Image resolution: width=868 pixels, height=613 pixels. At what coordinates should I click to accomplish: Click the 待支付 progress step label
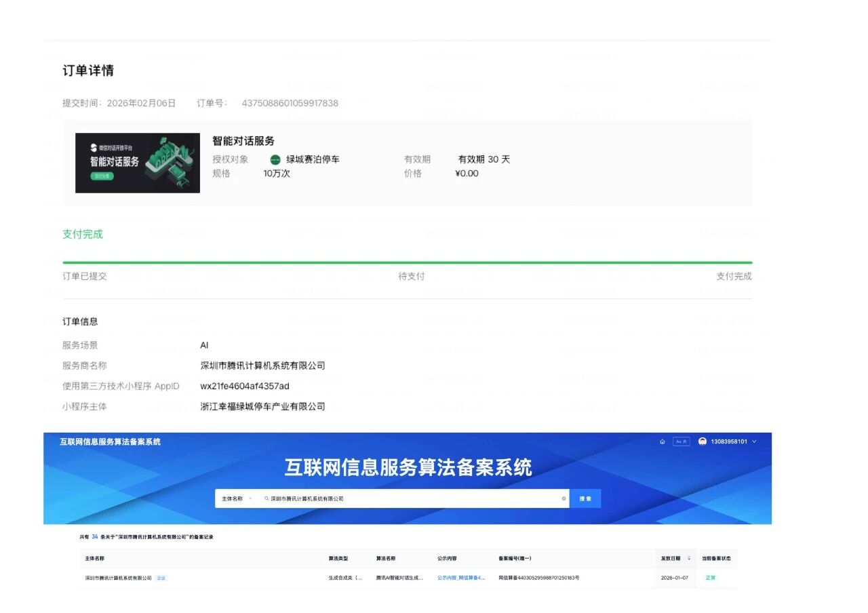coord(412,276)
